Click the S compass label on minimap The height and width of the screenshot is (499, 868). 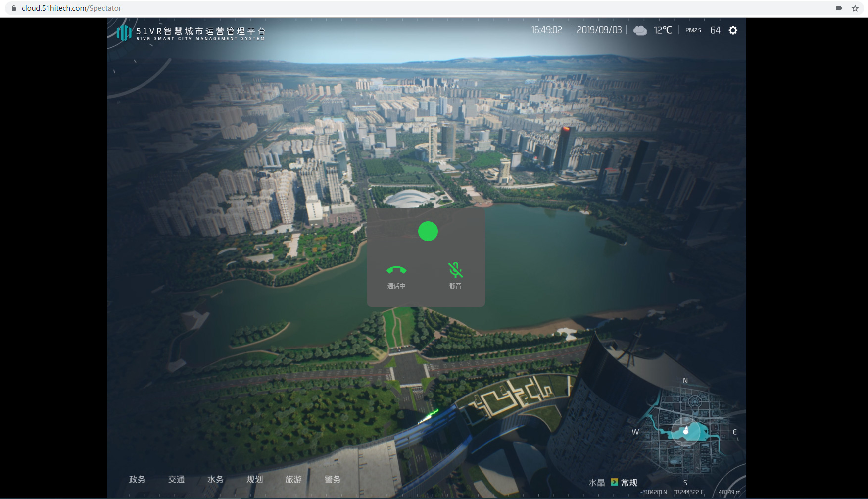tap(685, 483)
